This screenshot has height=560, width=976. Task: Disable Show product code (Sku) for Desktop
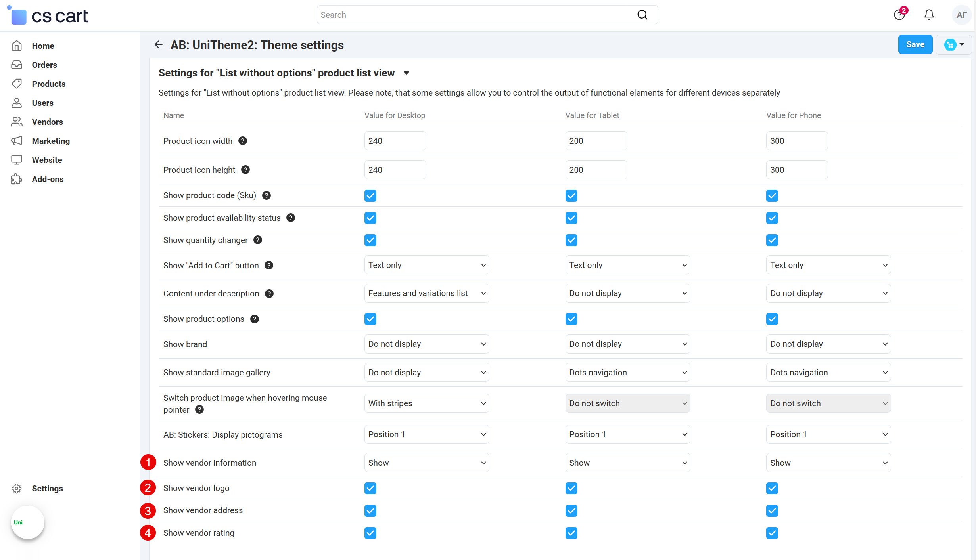tap(370, 195)
